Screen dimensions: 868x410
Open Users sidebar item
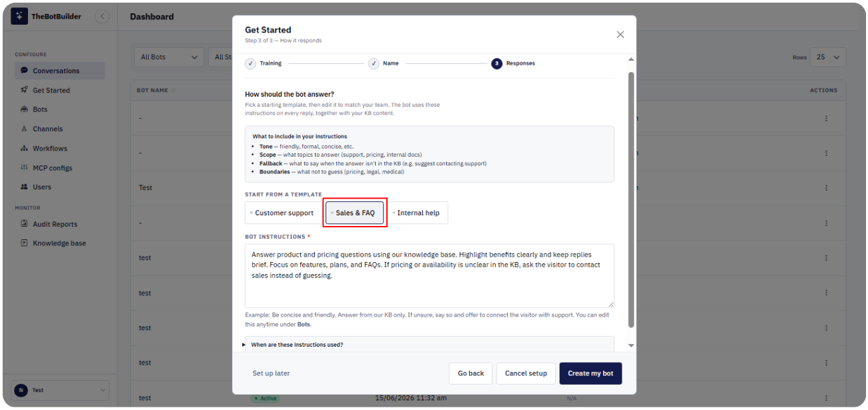59,187
